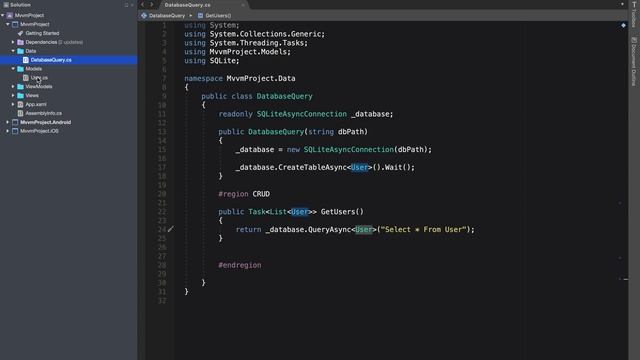Open the tab list dropdown arrow
The width and height of the screenshot is (640, 360).
coord(622,4)
